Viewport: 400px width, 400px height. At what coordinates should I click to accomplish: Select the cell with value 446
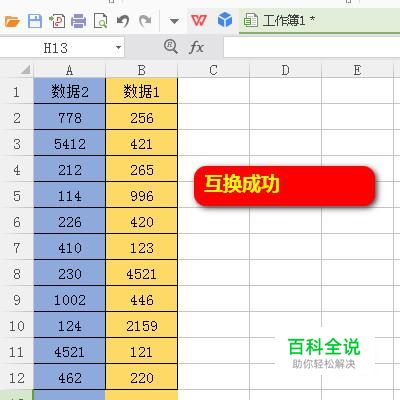click(141, 300)
